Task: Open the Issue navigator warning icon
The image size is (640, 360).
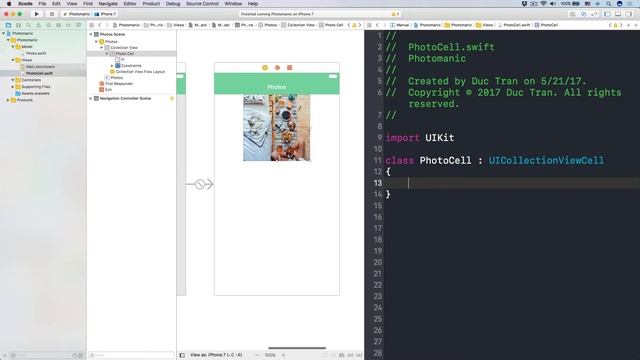Action: tap(38, 25)
